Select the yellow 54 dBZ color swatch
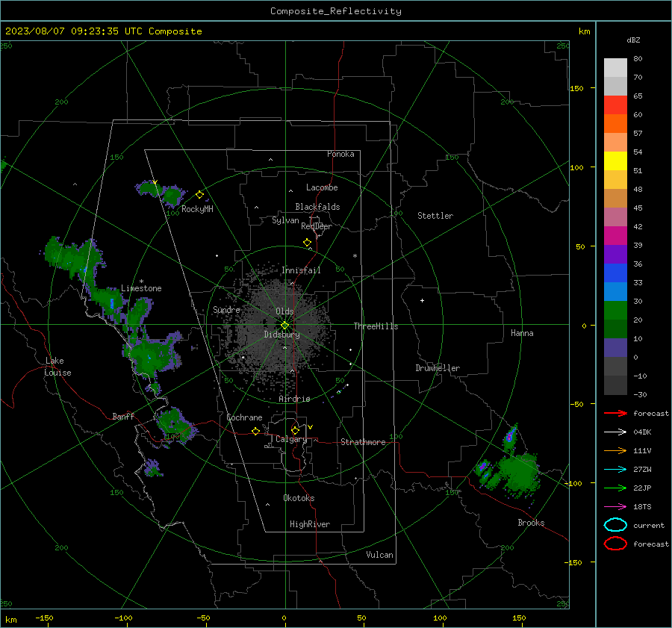The height and width of the screenshot is (628, 672). click(x=615, y=161)
